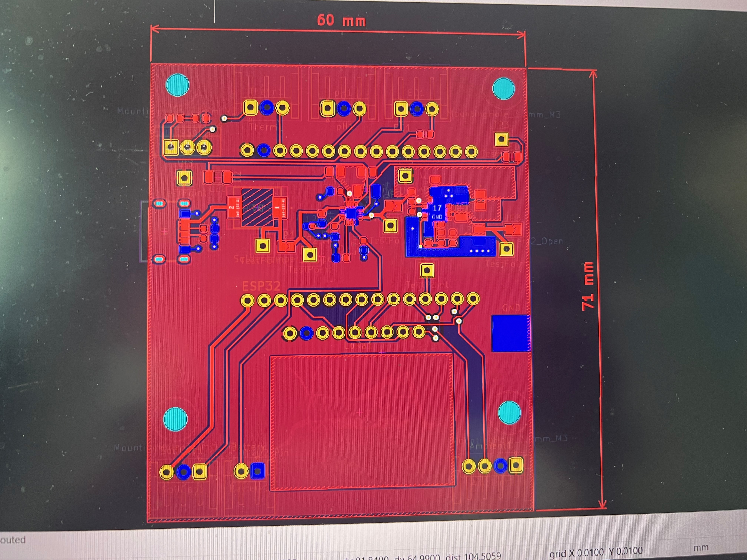The width and height of the screenshot is (747, 560).
Task: Select the blue second pad of LoRa1 header
Action: tap(306, 333)
